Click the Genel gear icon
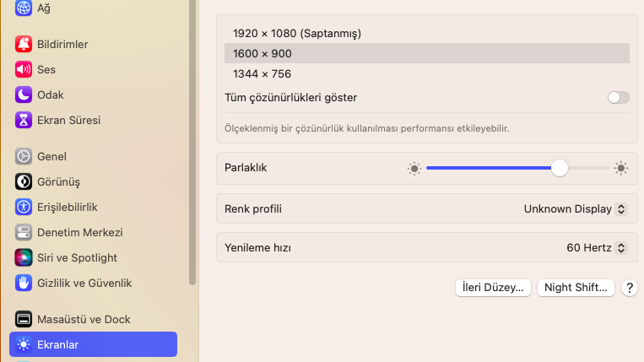 (24, 156)
